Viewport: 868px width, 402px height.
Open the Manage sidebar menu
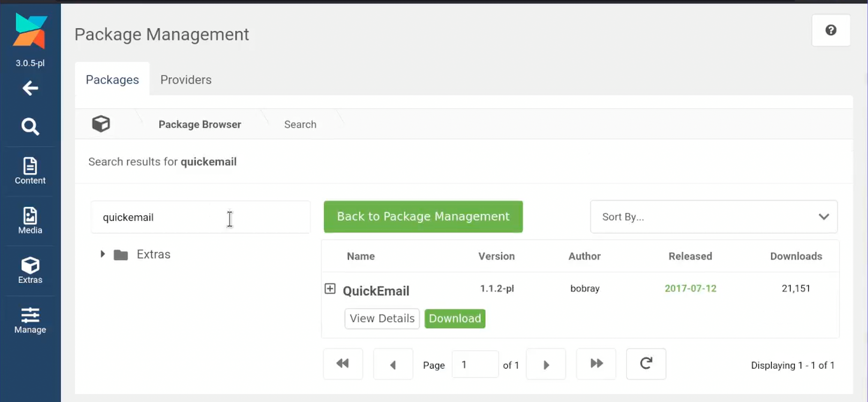click(x=30, y=320)
